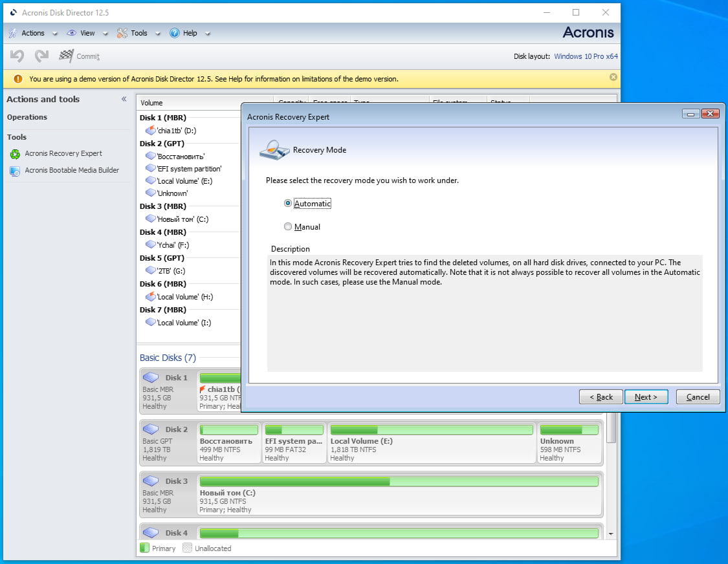Expand the View menu dropdown arrow
728x564 pixels.
click(x=105, y=34)
